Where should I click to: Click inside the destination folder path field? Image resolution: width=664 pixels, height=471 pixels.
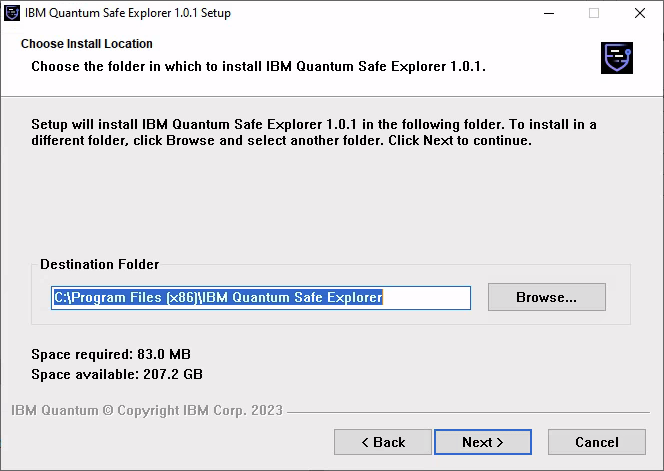260,298
